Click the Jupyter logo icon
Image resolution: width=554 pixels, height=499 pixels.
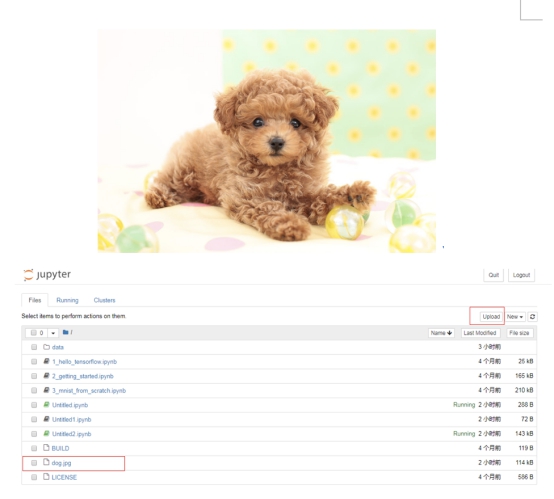28,275
